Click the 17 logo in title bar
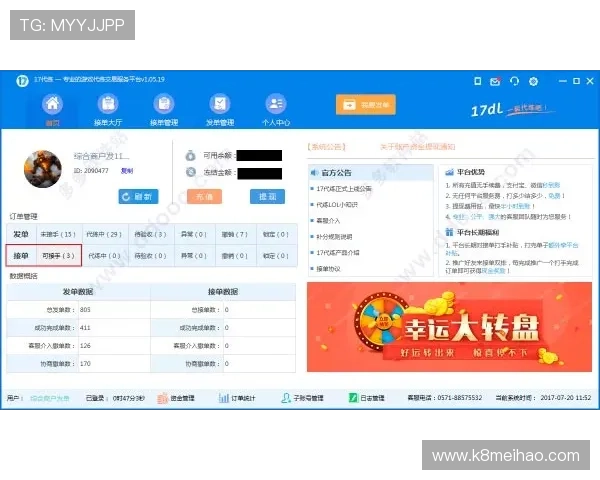 pyautogui.click(x=22, y=81)
